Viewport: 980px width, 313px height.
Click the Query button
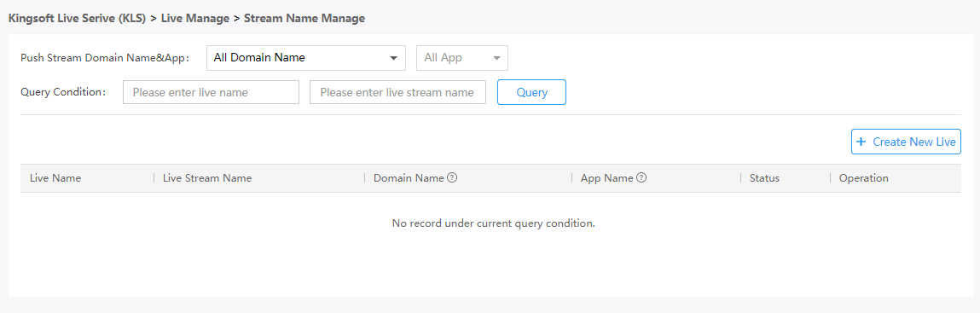532,92
